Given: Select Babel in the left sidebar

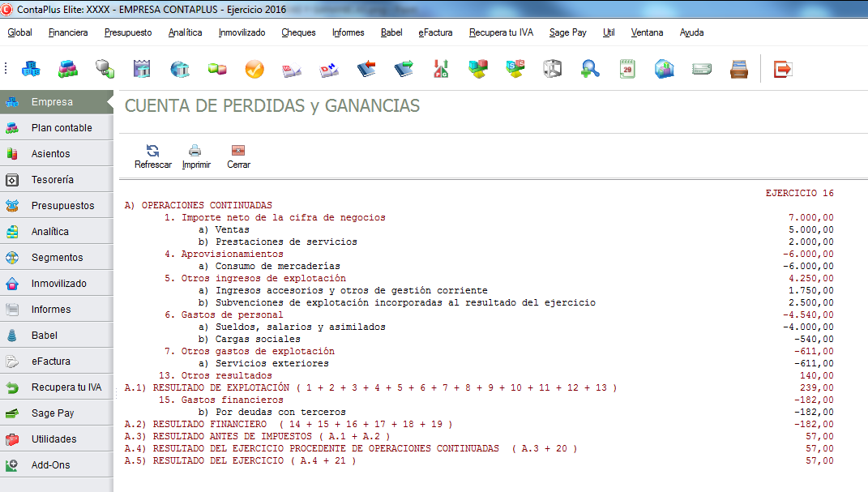Looking at the screenshot, I should (x=57, y=336).
